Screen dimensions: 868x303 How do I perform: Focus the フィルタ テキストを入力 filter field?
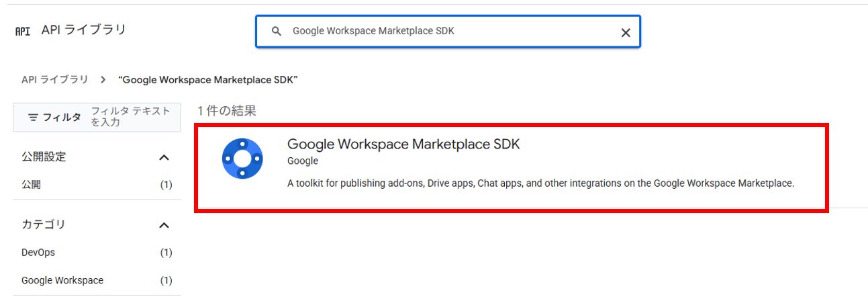tap(130, 117)
